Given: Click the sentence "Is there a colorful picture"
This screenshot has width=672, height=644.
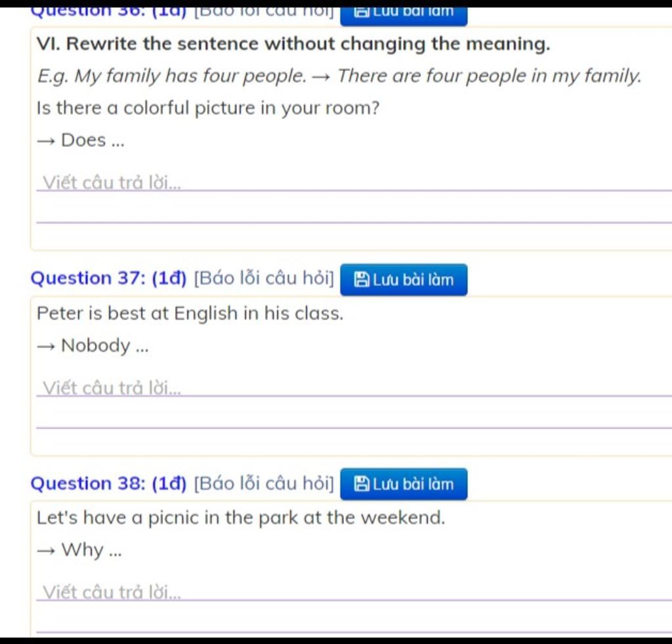Looking at the screenshot, I should tap(208, 108).
